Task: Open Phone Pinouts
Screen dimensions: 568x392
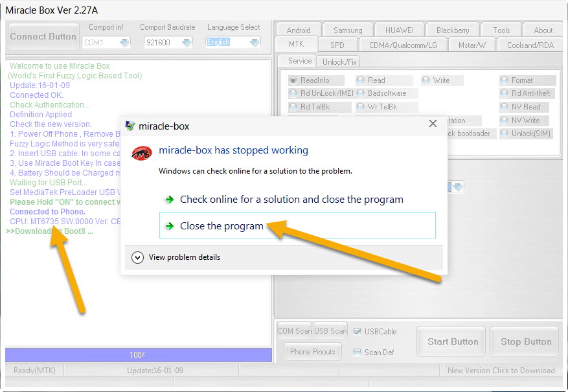Action: (x=312, y=352)
